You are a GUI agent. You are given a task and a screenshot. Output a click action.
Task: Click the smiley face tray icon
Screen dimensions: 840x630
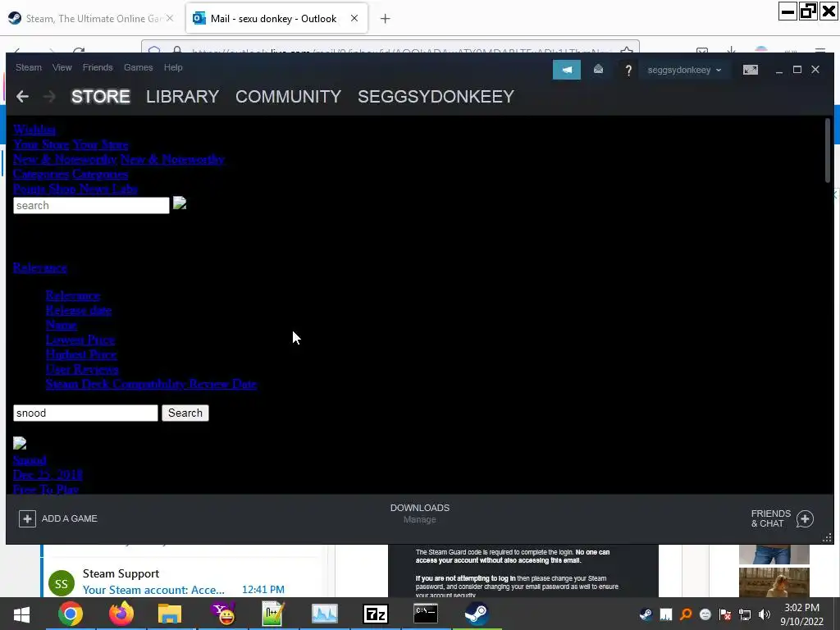(x=705, y=614)
